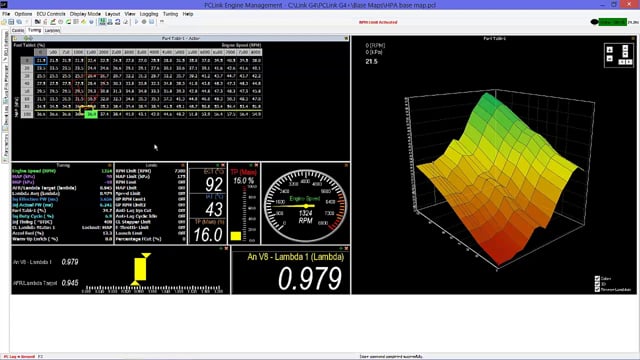
Task: Toggle the 3D checkbox in surface view
Action: [x=597, y=284]
